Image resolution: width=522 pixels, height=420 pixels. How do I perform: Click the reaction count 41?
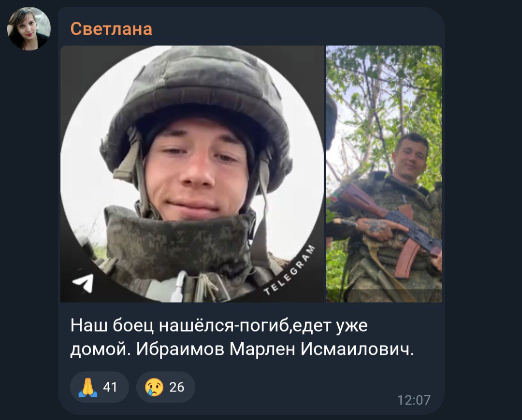click(110, 387)
